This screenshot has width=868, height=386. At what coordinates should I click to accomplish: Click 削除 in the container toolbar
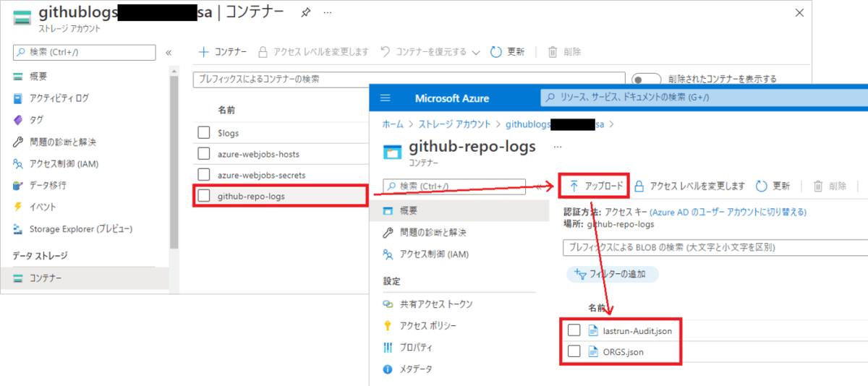pos(830,186)
